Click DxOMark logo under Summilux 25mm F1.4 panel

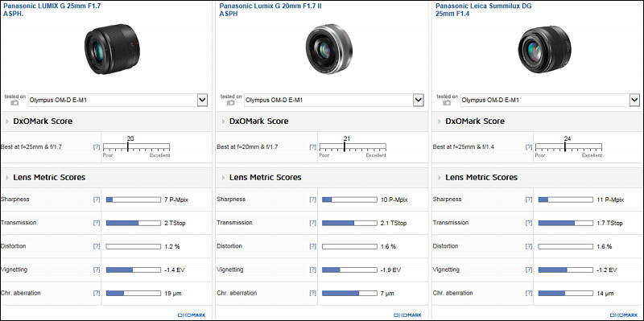click(x=623, y=315)
